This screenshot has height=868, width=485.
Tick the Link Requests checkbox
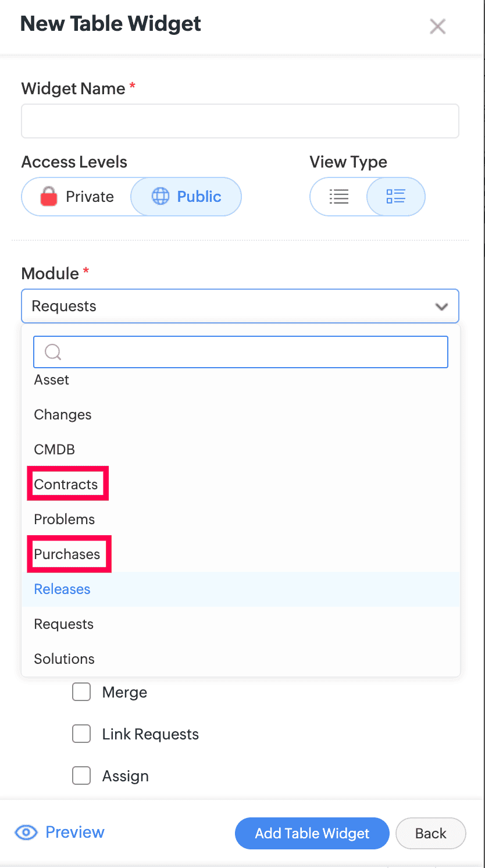[81, 734]
